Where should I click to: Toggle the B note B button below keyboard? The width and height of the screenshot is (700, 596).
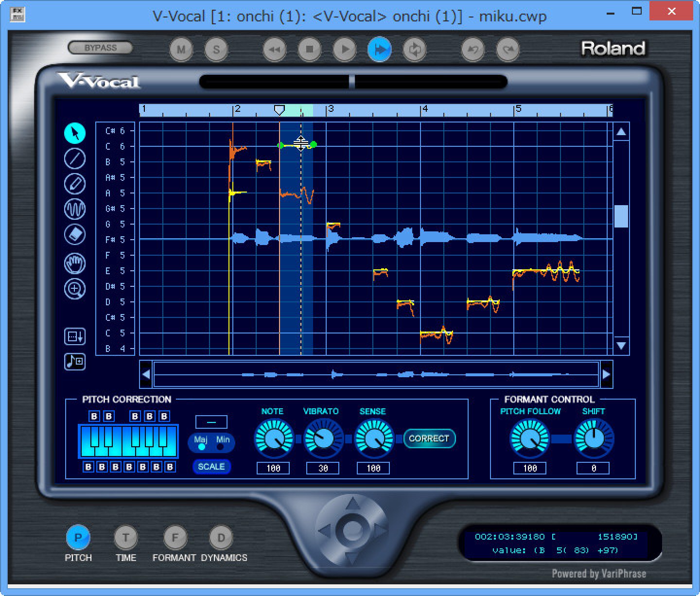click(x=170, y=467)
